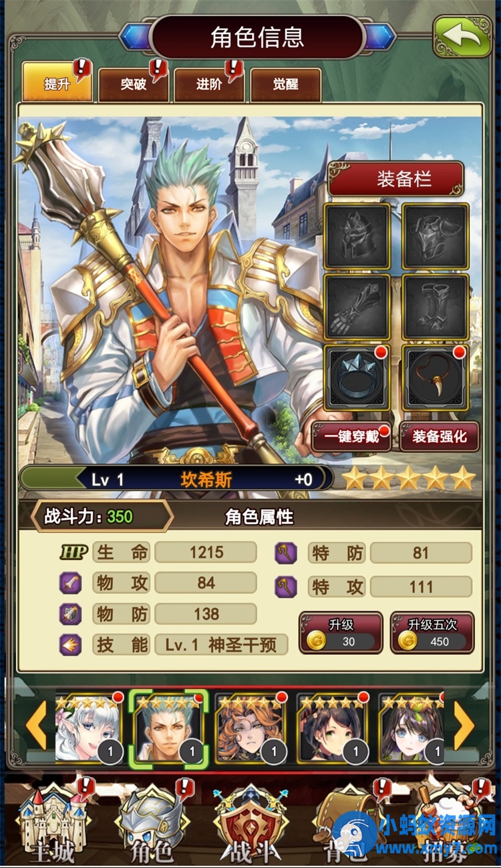
Task: Switch to the 突破 tab
Action: (x=134, y=84)
